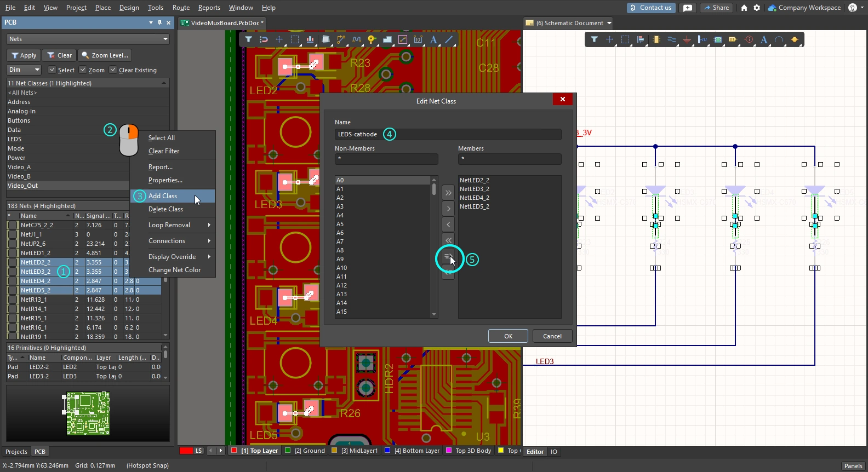Open the Schematic Document tab dropdown arrow
This screenshot has height=472, width=868.
(609, 23)
